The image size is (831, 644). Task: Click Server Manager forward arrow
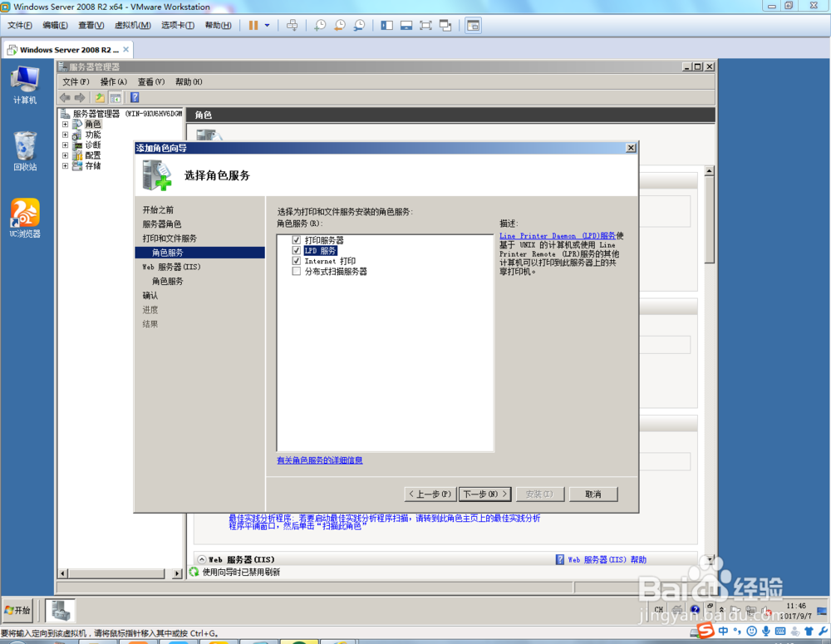click(x=80, y=97)
